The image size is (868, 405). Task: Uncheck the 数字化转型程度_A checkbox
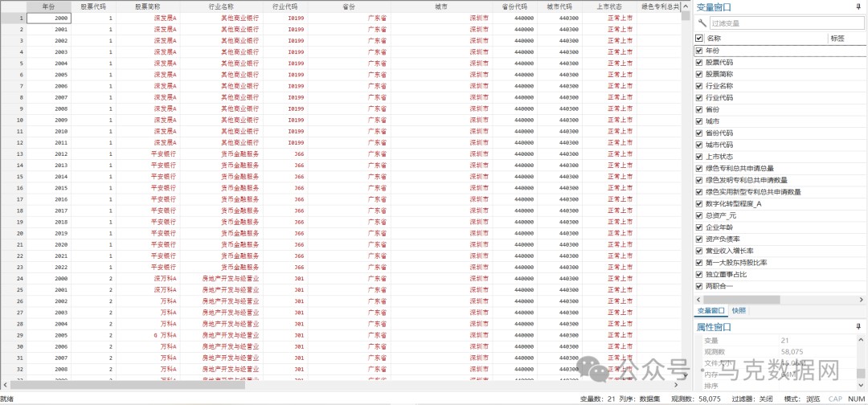tap(698, 204)
